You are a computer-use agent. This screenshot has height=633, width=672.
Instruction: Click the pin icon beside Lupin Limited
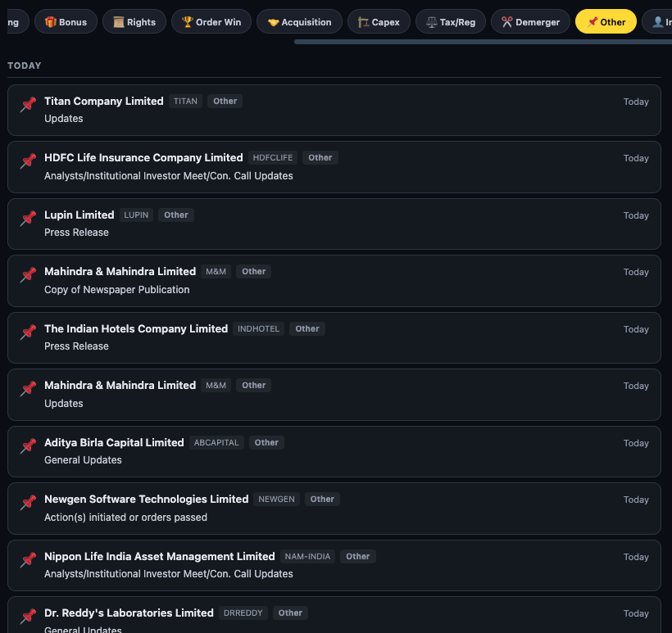[27, 218]
